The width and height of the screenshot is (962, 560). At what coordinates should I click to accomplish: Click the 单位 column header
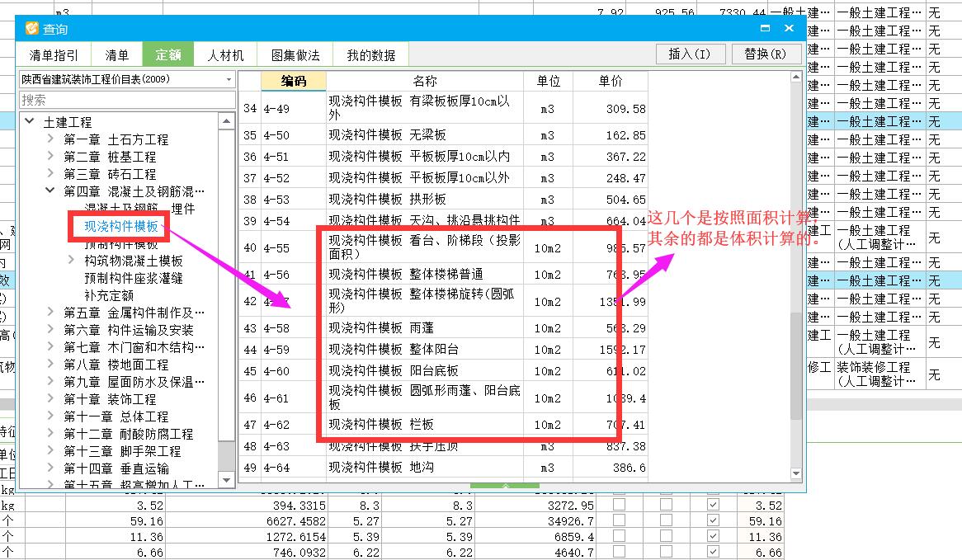tap(548, 81)
